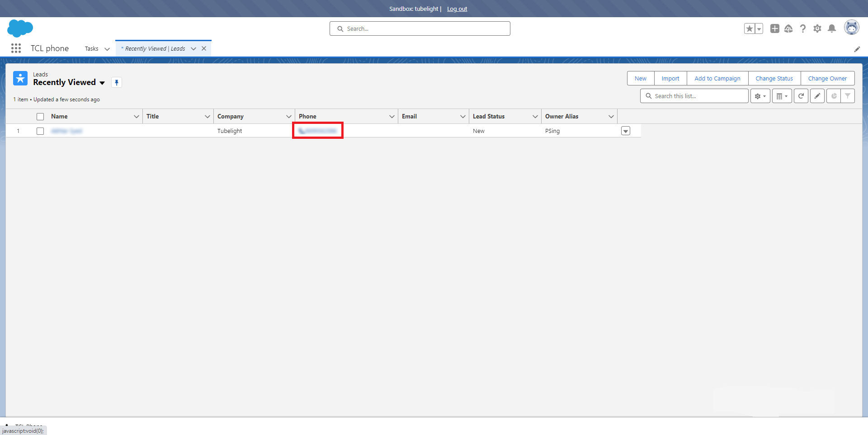868x435 pixels.
Task: Open the user profile avatar
Action: point(851,28)
